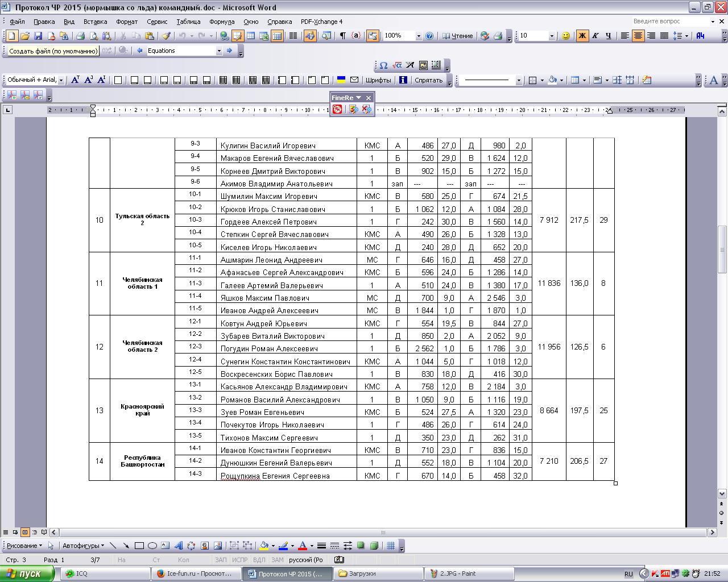Click the Чтение reading mode button

458,36
